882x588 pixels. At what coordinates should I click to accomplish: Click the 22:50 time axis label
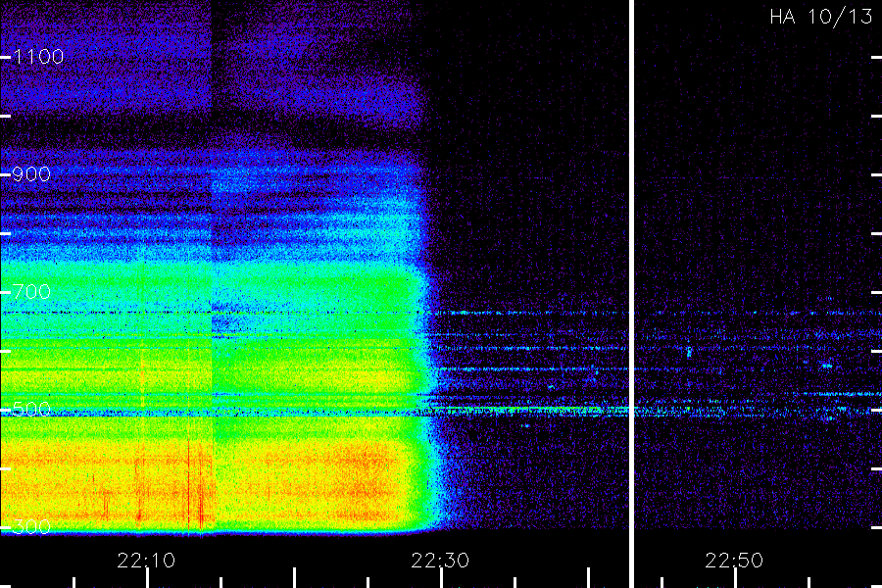(x=734, y=560)
